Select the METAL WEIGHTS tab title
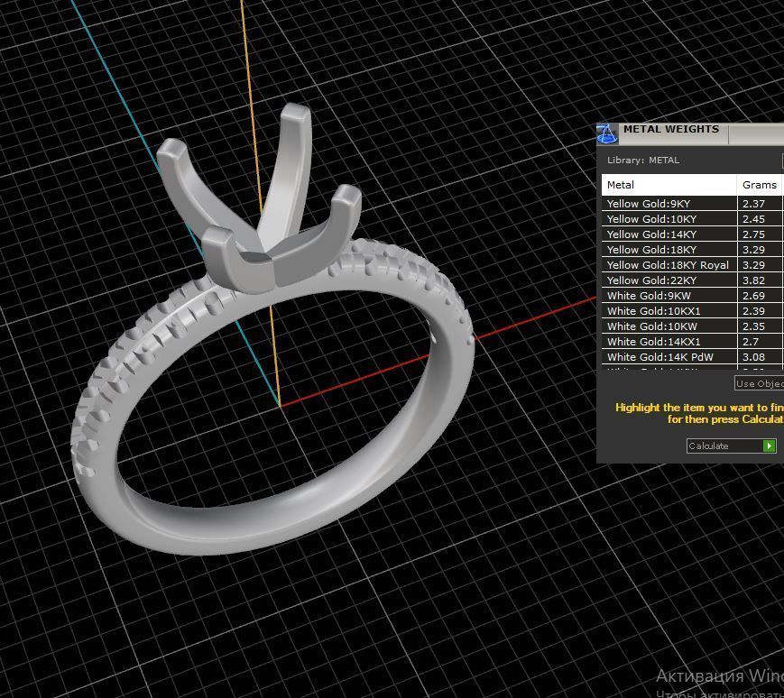784x698 pixels. tap(671, 129)
